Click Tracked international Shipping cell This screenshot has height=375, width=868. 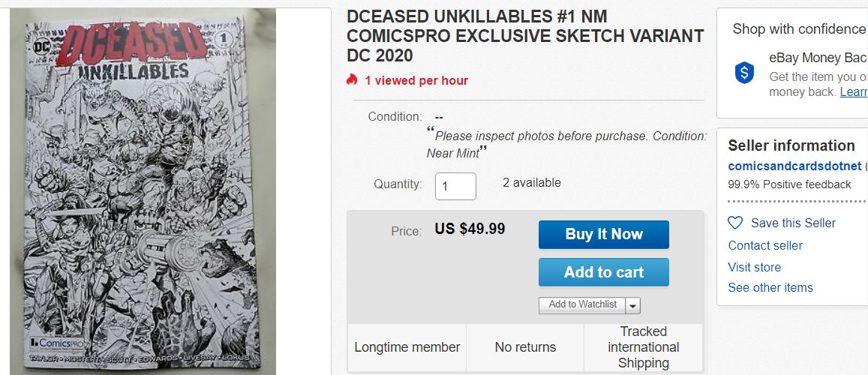click(643, 347)
